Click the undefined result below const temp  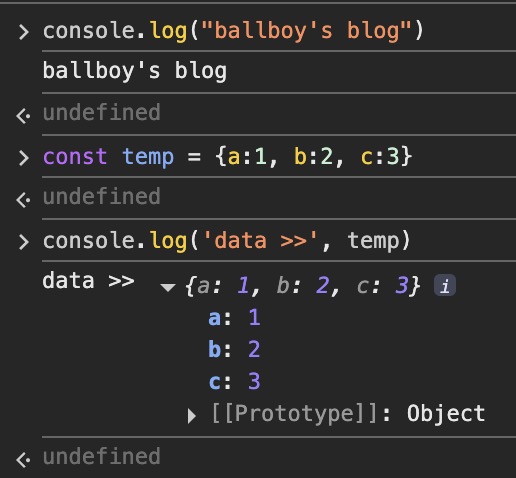(x=102, y=196)
